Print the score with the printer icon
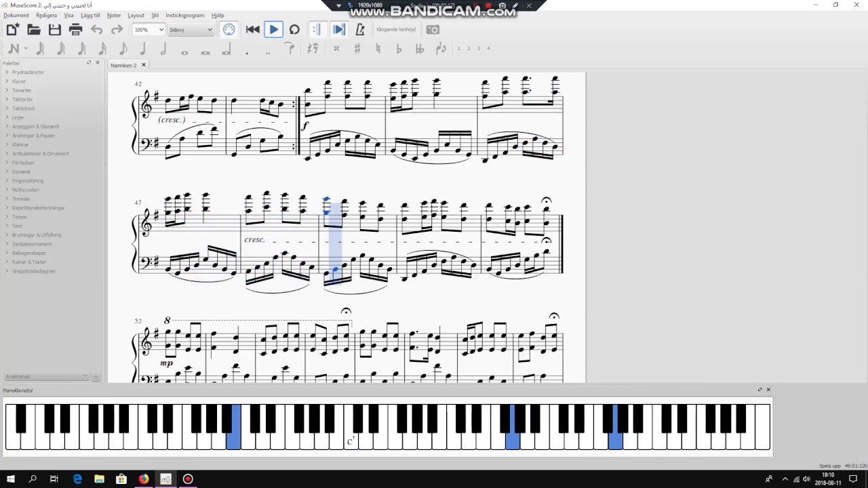Image resolution: width=868 pixels, height=488 pixels. click(x=76, y=29)
